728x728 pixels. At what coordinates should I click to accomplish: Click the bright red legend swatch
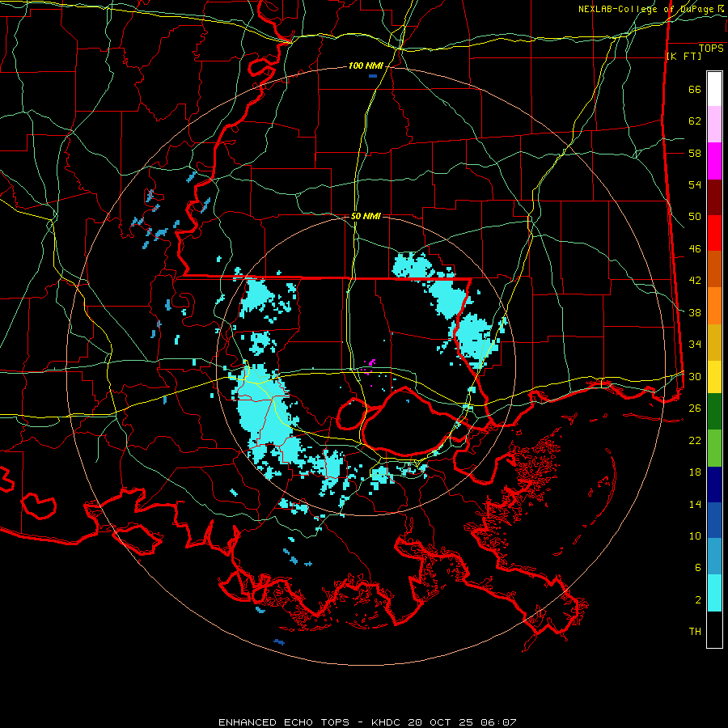714,234
